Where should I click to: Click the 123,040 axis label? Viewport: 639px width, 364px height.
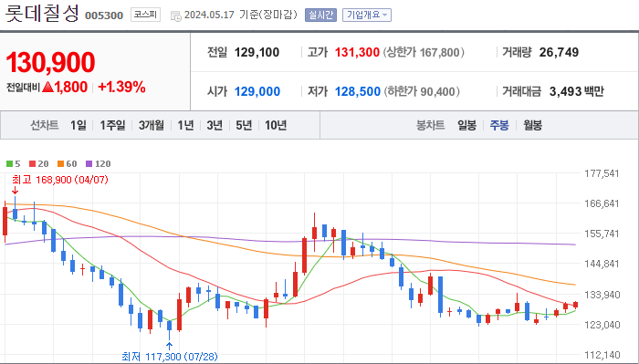(602, 325)
